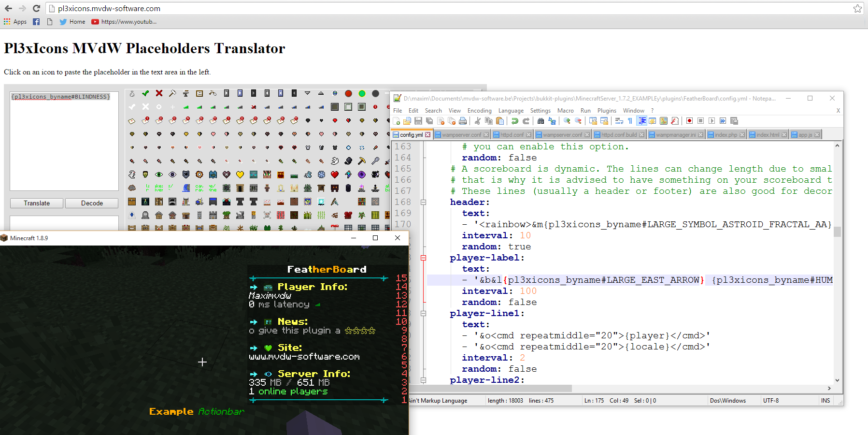Open Find via the binoculars toolbar icon

[x=541, y=121]
